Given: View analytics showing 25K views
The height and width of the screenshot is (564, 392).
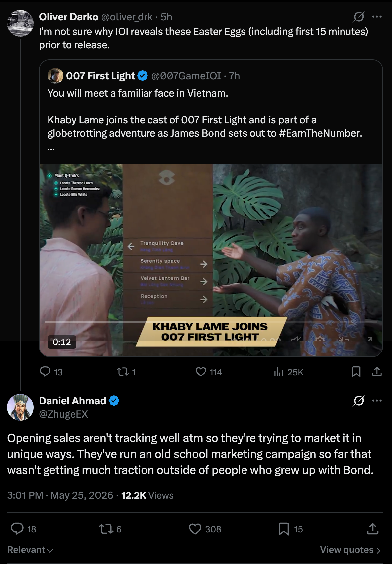Looking at the screenshot, I should 288,372.
